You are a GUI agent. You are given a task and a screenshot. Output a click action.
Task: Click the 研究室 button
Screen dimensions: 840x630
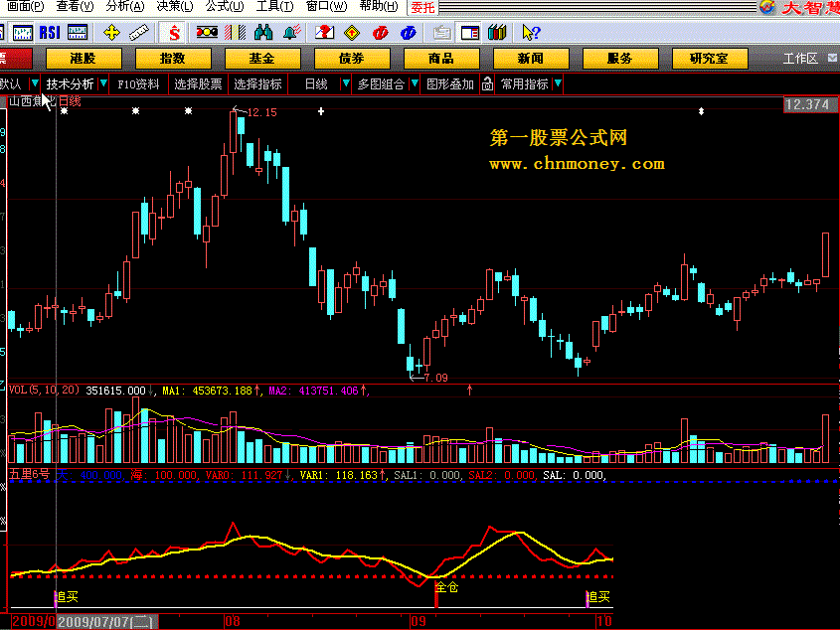[x=710, y=59]
